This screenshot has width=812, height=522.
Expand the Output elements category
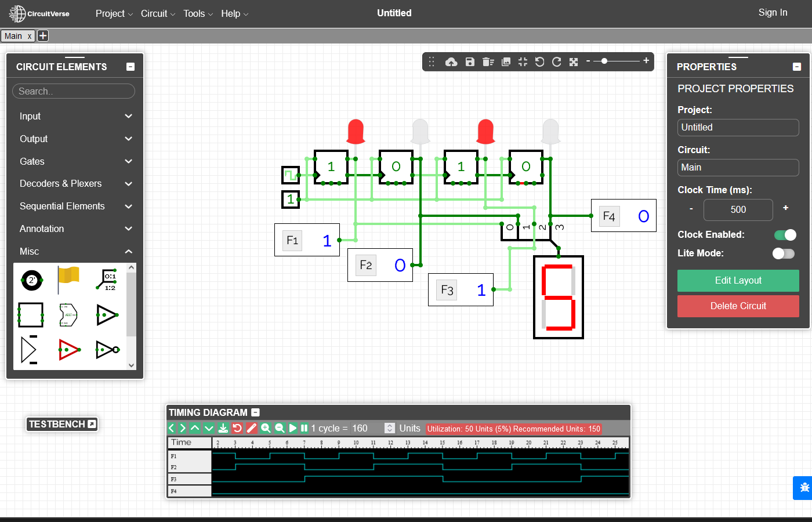tap(75, 139)
